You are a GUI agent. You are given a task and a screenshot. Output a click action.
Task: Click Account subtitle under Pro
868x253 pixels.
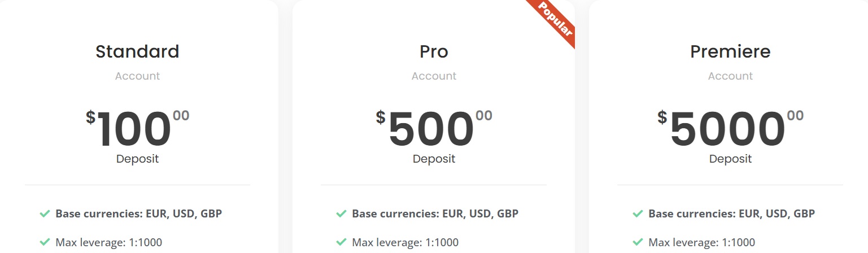pyautogui.click(x=434, y=76)
